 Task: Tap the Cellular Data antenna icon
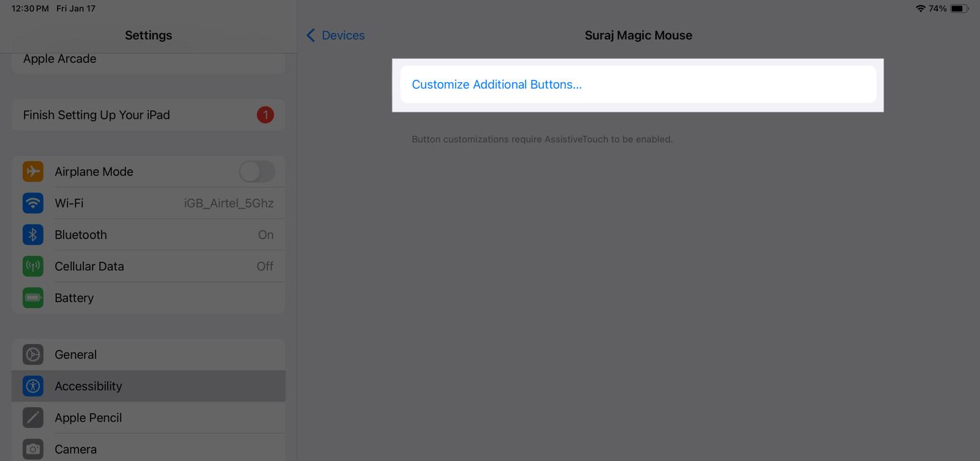pyautogui.click(x=33, y=266)
